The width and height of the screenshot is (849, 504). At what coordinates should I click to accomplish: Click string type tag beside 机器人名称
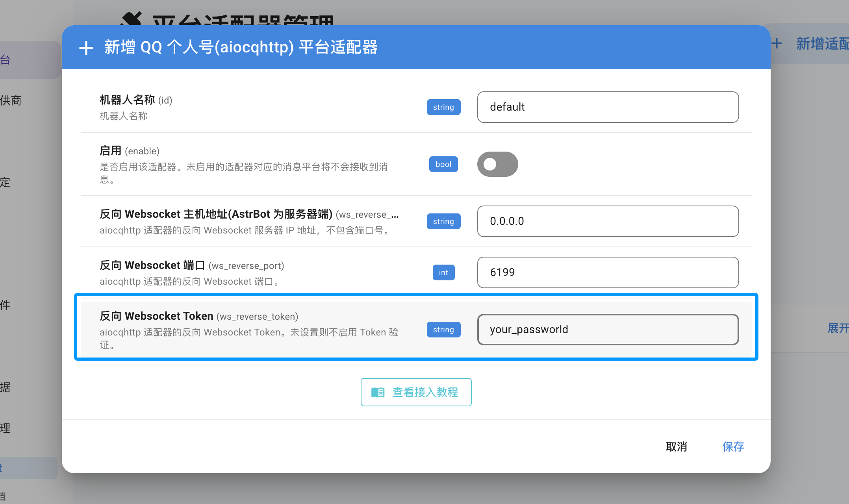pos(443,107)
